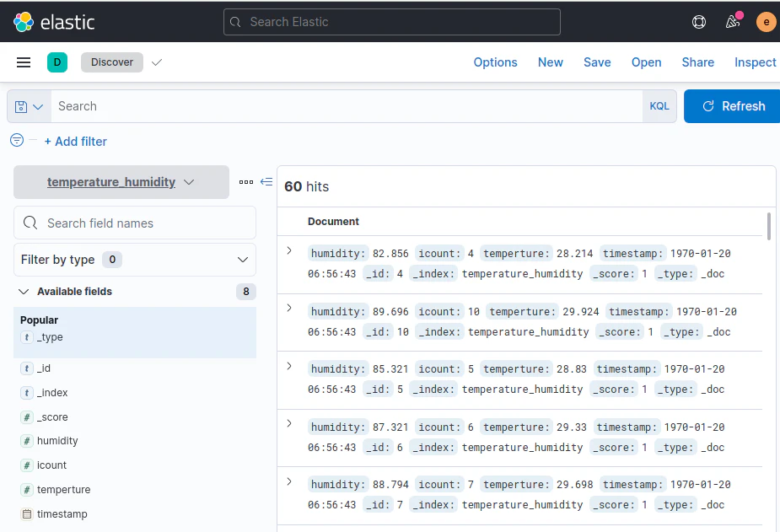Open the Options menu
Viewport: 780px width, 532px height.
pos(496,62)
